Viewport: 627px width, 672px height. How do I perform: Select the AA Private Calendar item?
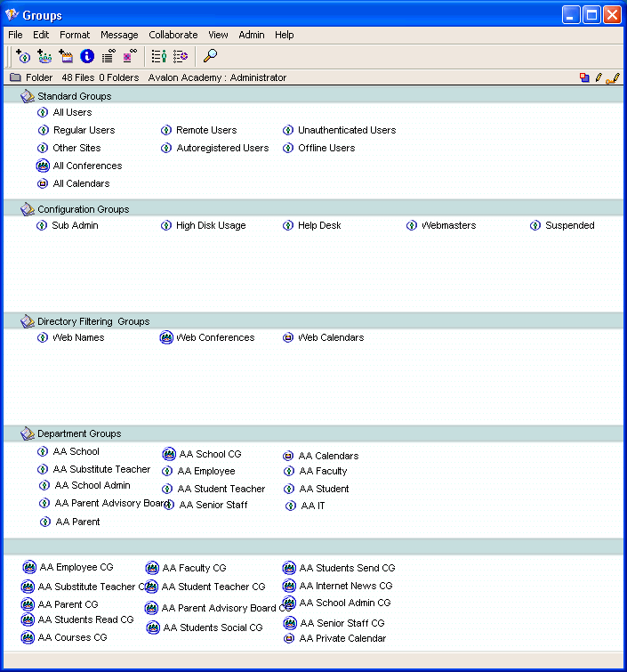[342, 638]
